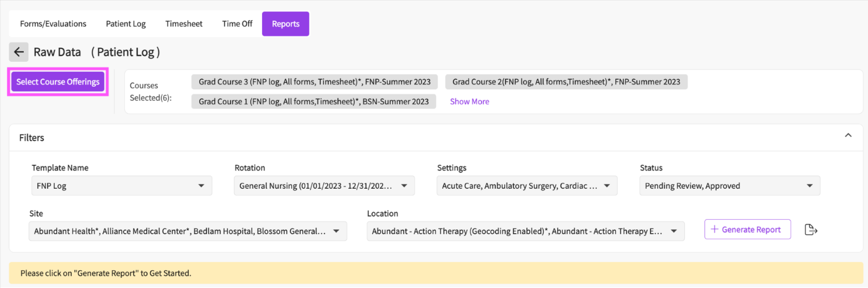868x288 pixels.
Task: Select the Time Off tab
Action: pos(237,24)
